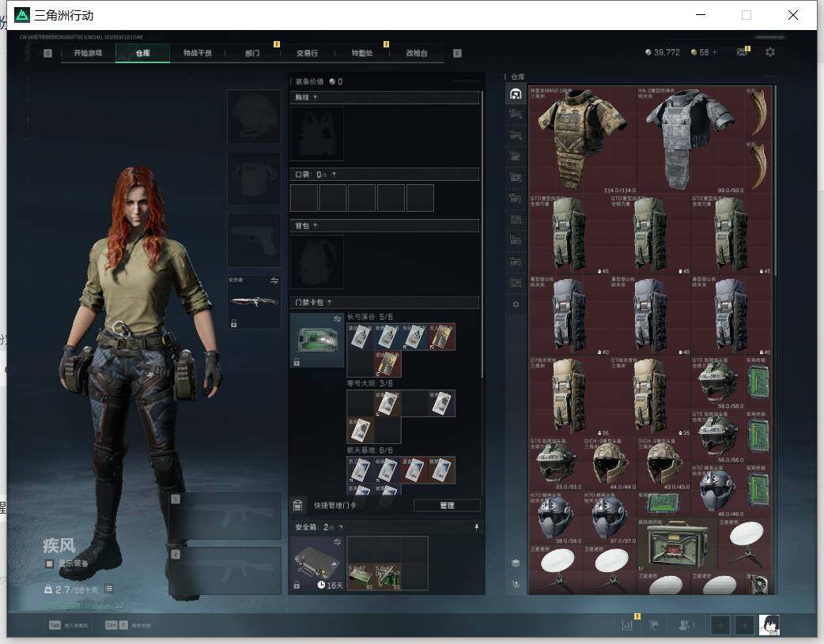Select the safe box item
Image resolution: width=824 pixels, height=644 pixels.
click(317, 563)
